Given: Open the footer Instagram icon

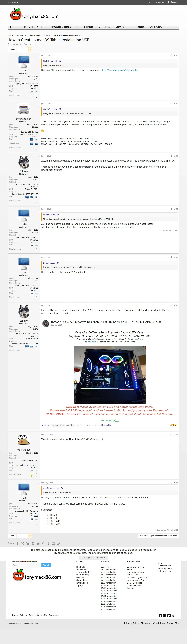Looking at the screenshot, I should 165,616.
